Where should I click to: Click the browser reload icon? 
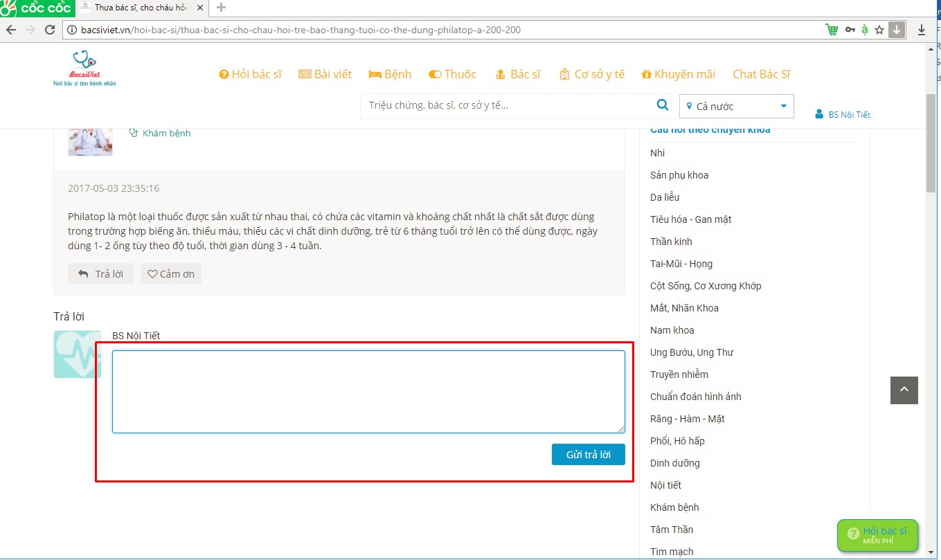[50, 30]
